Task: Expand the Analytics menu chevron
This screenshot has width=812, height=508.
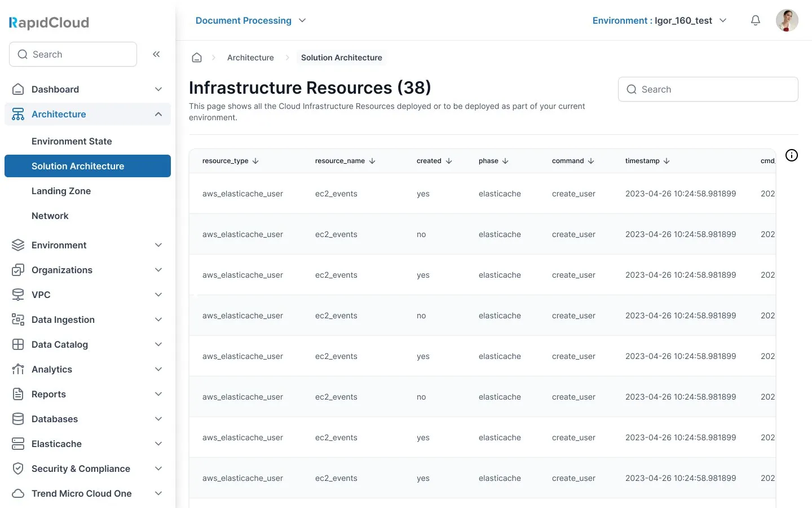Action: 158,369
